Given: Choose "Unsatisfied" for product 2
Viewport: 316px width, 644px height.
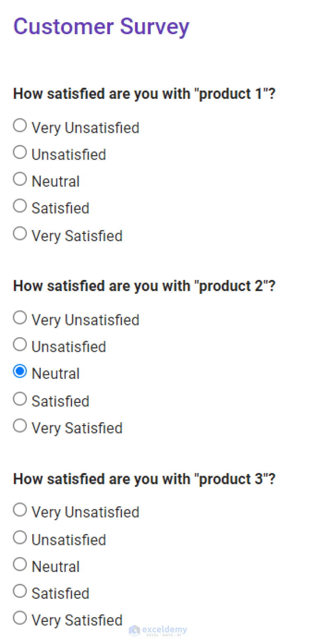Looking at the screenshot, I should pyautogui.click(x=20, y=344).
